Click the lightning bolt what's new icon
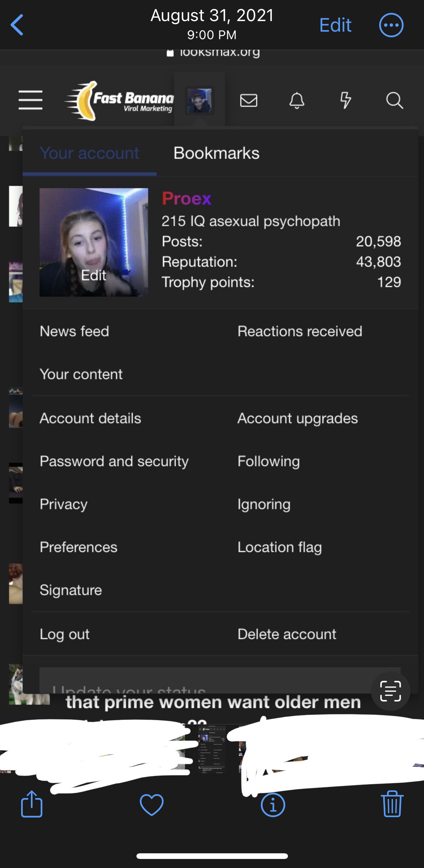 345,100
